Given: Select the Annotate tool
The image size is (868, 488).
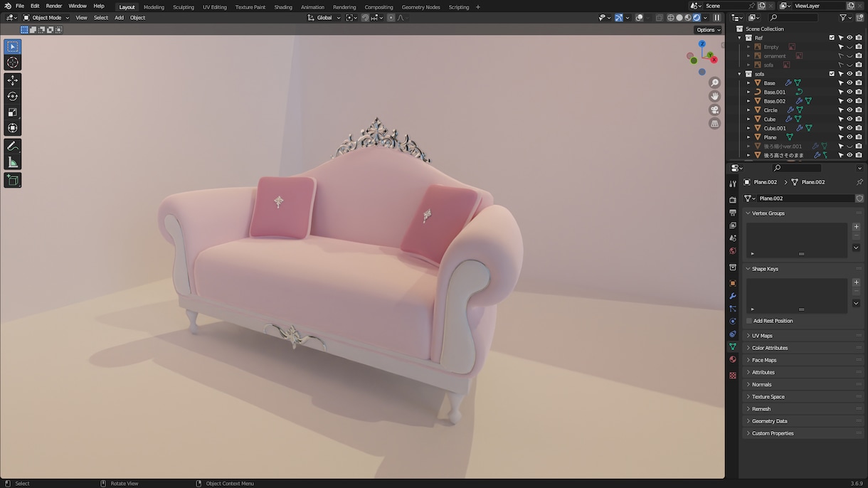Looking at the screenshot, I should point(13,146).
